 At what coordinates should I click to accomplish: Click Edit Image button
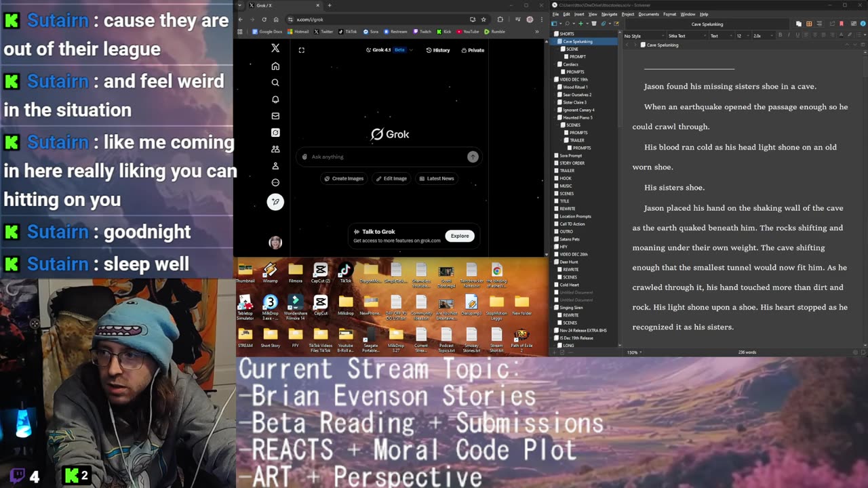(x=391, y=178)
